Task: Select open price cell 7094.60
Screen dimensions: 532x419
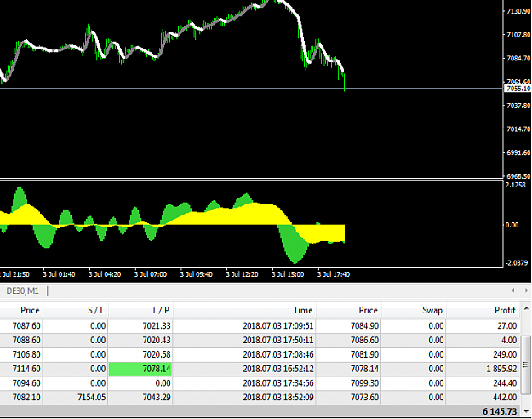Action: [x=26, y=383]
